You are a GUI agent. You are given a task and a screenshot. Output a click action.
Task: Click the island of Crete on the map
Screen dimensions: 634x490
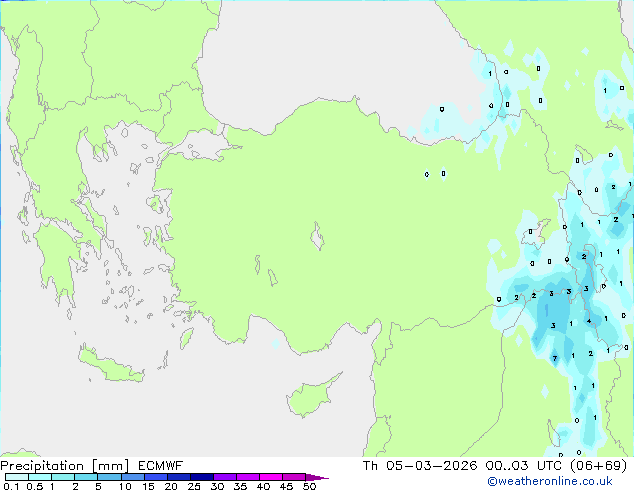[110, 366]
